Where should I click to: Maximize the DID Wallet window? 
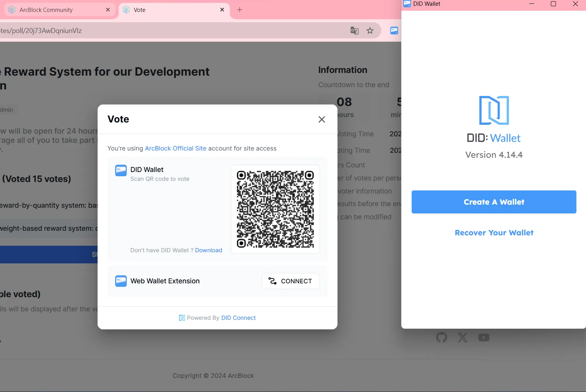pyautogui.click(x=553, y=4)
